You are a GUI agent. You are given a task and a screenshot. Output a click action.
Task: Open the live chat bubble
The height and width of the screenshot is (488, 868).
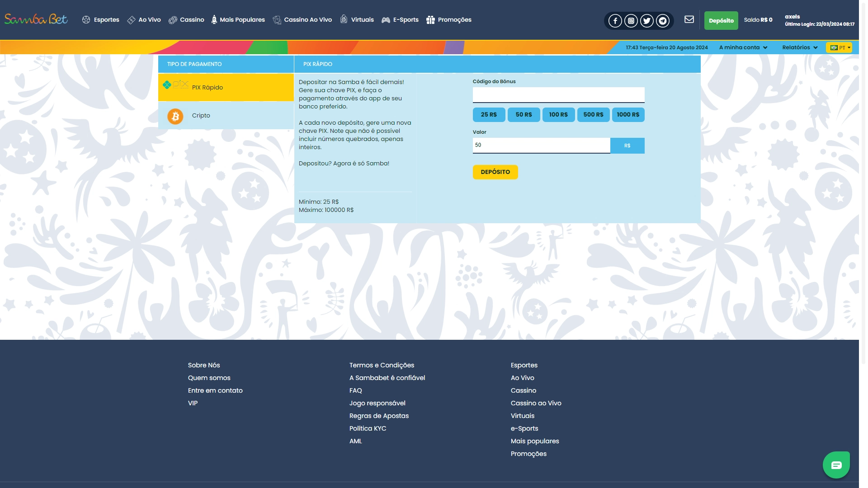point(836,465)
